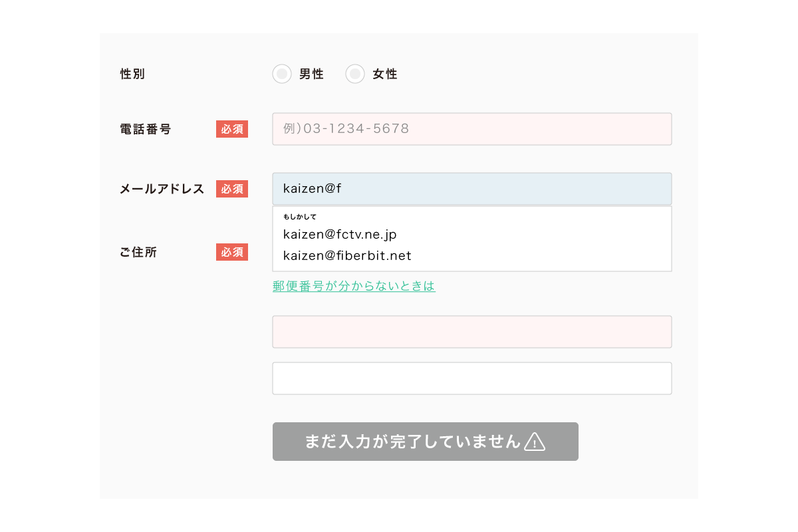This screenshot has width=798, height=532.
Task: Choose the suggestion kaizen@fctv.ne.jp
Action: pyautogui.click(x=339, y=234)
